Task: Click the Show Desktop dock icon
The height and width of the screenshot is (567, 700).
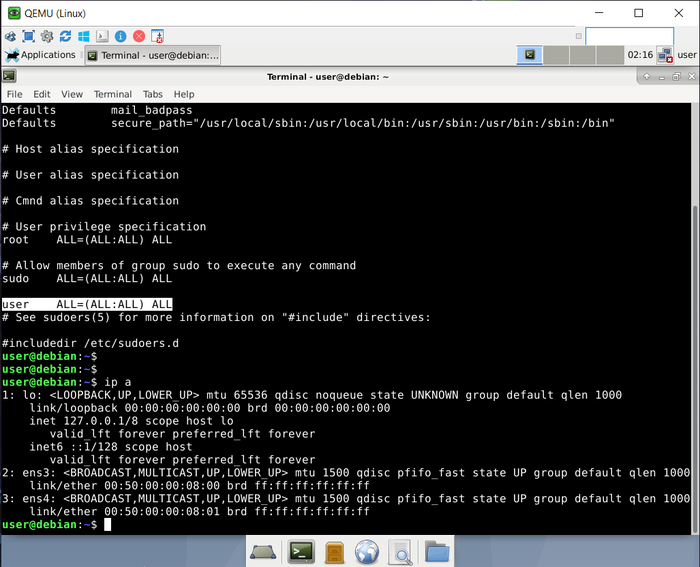Action: pos(263,552)
